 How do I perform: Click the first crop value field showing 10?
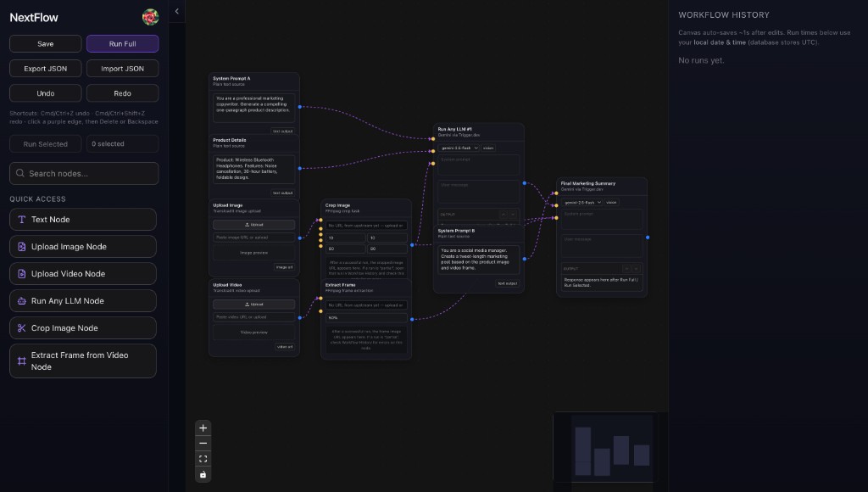(346, 238)
